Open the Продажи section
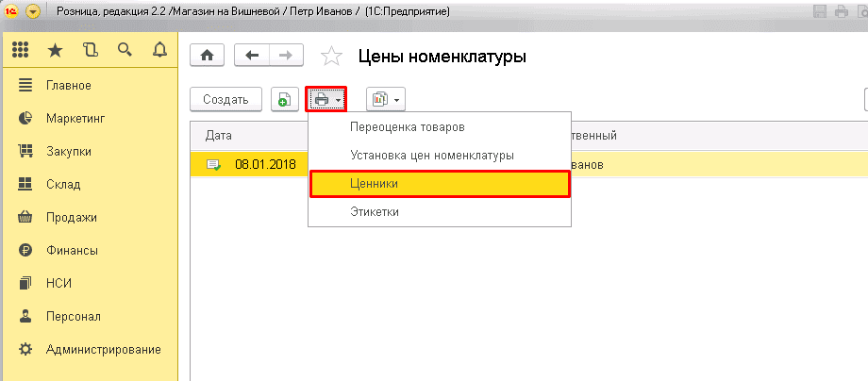 pos(71,217)
